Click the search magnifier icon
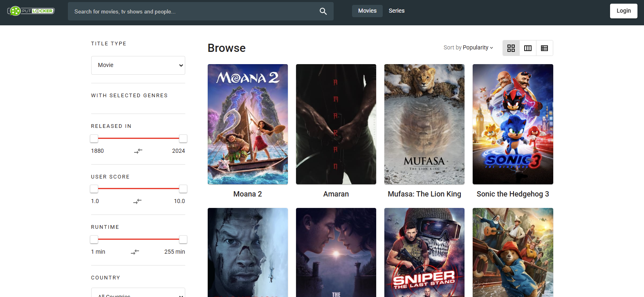The height and width of the screenshot is (297, 644). pyautogui.click(x=323, y=11)
